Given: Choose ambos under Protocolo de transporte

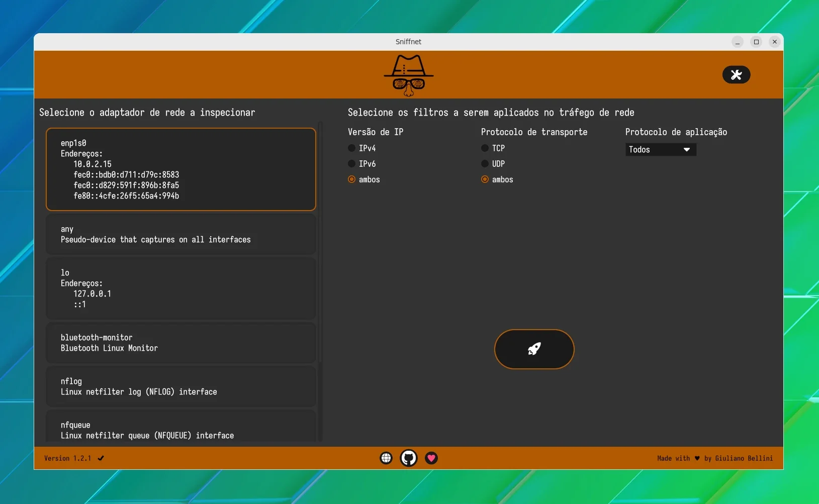Looking at the screenshot, I should point(497,179).
